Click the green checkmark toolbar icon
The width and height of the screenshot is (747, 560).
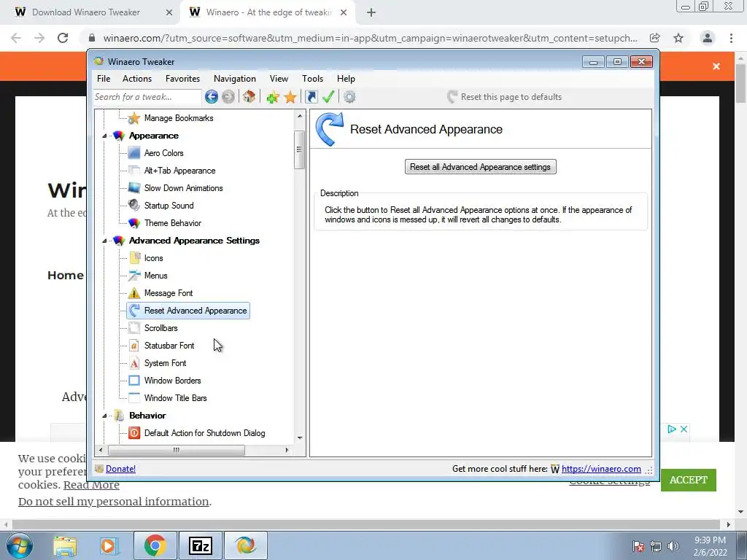[x=328, y=97]
